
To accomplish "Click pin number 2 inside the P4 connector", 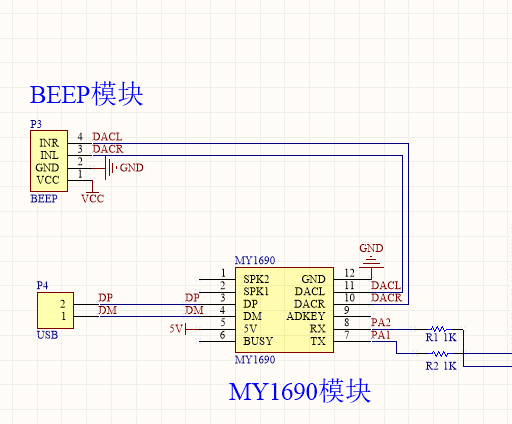I will [63, 304].
